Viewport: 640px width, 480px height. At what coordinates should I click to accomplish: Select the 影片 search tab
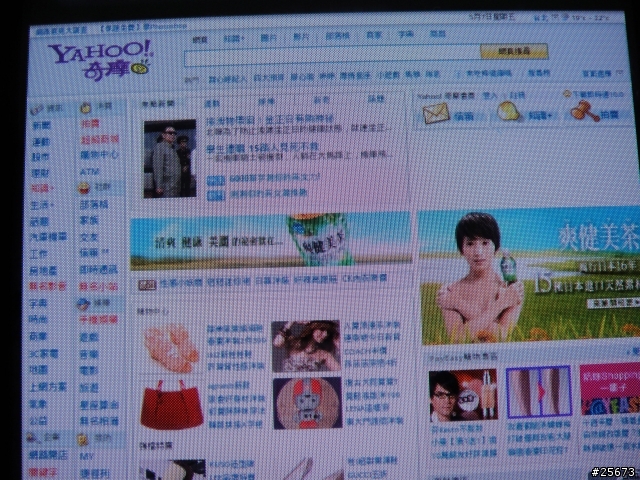click(301, 37)
